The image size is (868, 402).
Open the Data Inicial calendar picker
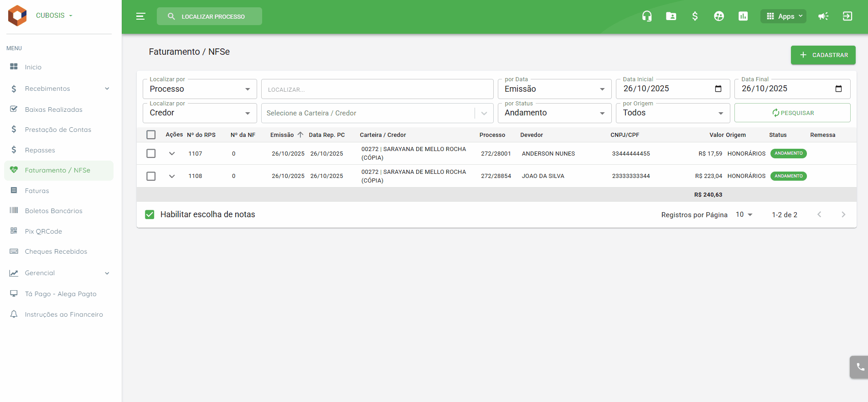pyautogui.click(x=718, y=89)
